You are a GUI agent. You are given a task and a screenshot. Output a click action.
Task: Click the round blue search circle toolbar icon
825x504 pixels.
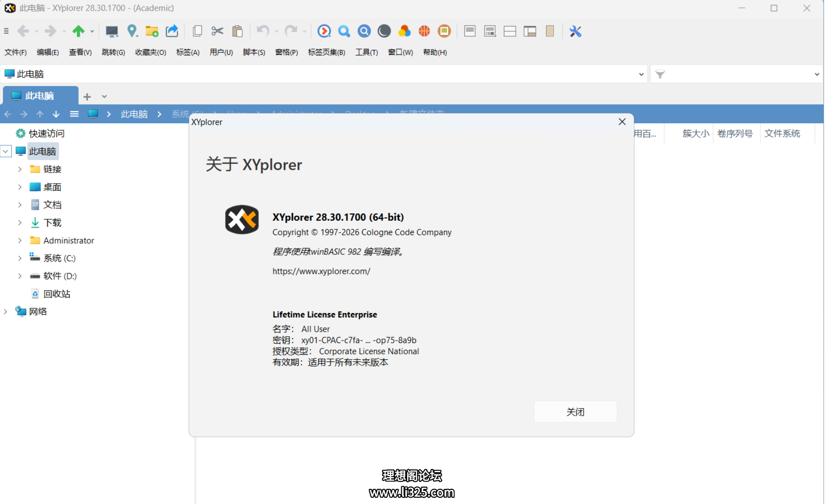[364, 31]
